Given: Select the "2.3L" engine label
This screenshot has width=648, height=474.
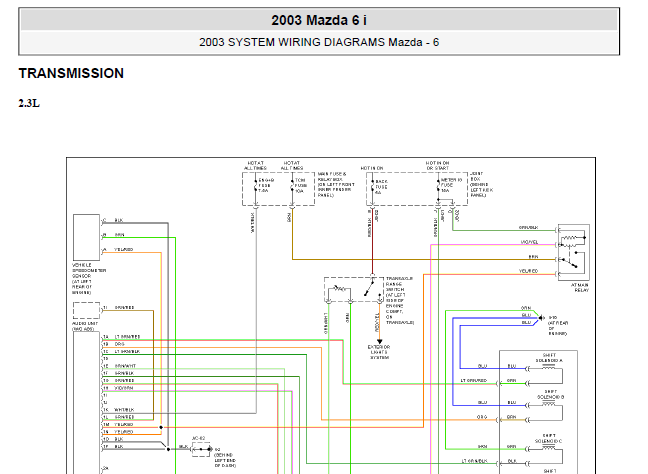Looking at the screenshot, I should click(29, 103).
